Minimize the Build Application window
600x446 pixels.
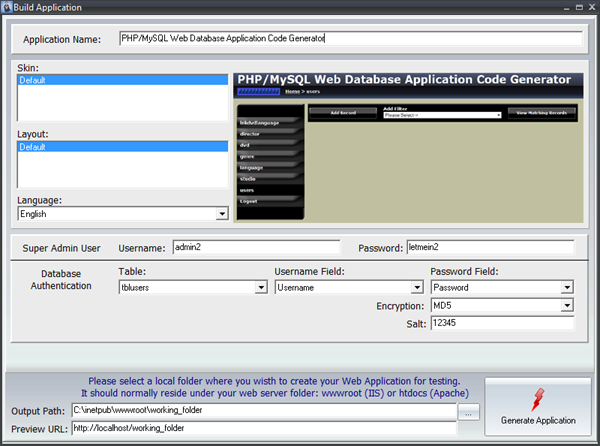click(x=566, y=7)
